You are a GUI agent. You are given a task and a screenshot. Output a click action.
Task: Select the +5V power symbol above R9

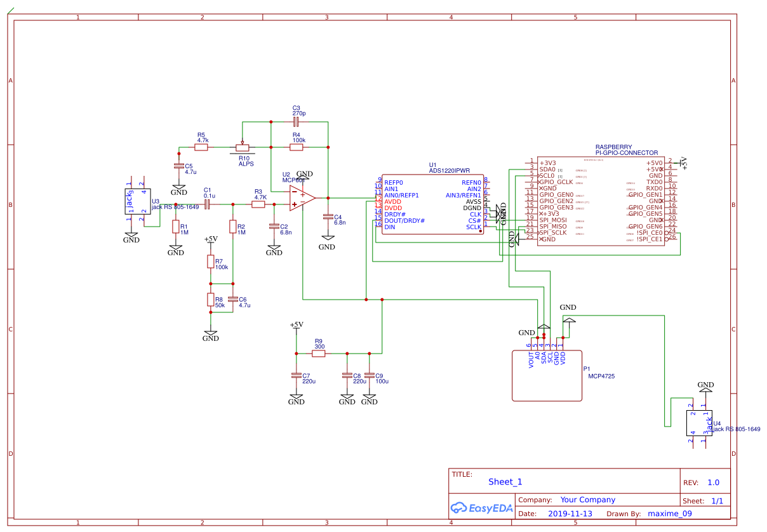pyautogui.click(x=297, y=326)
